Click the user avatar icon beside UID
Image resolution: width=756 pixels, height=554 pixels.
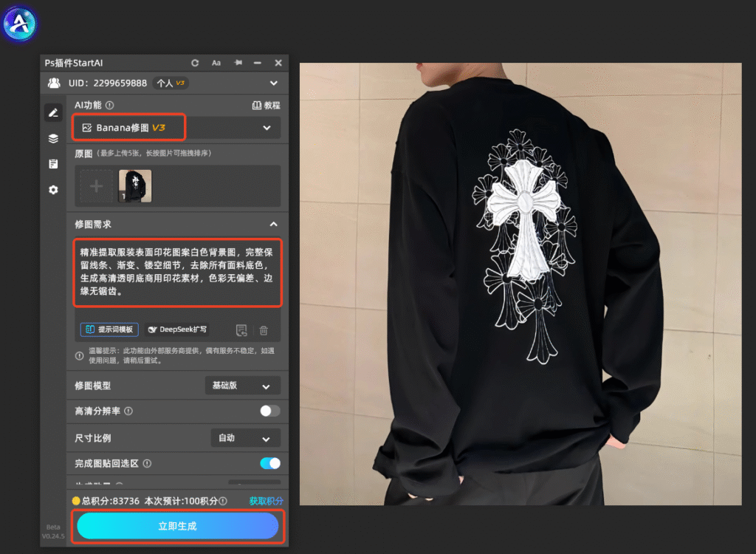coord(54,83)
